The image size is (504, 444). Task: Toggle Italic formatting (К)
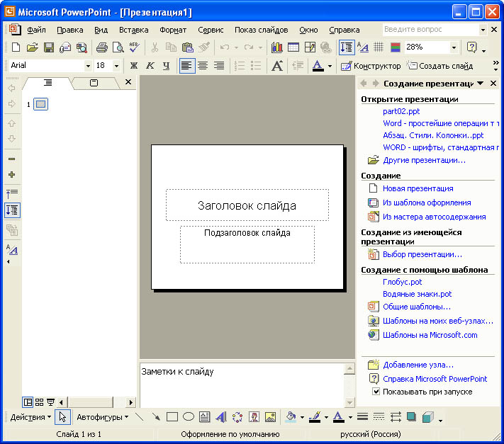click(150, 66)
